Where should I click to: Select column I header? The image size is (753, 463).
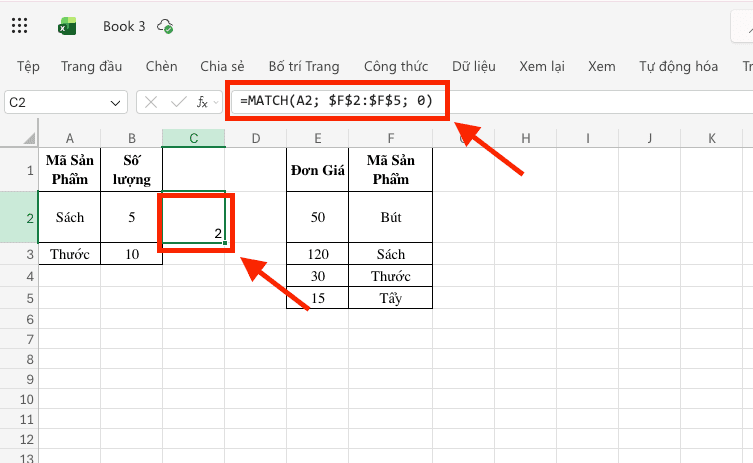click(587, 138)
